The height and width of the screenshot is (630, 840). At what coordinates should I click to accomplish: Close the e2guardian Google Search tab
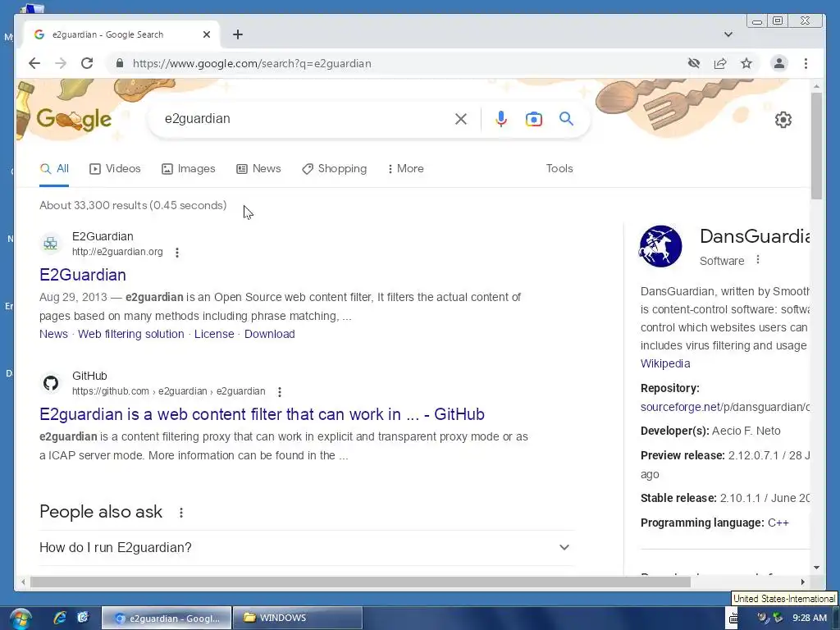(x=207, y=34)
